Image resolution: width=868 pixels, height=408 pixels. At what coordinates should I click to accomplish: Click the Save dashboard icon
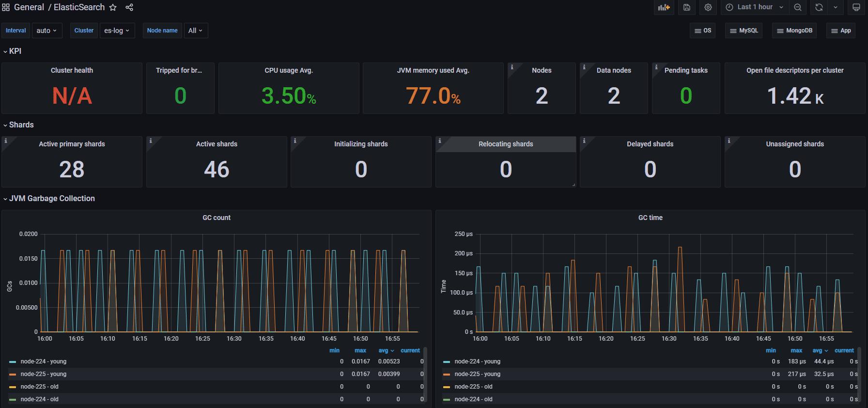point(687,7)
